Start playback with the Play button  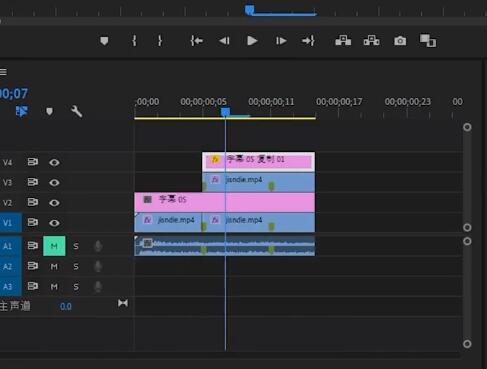(252, 41)
